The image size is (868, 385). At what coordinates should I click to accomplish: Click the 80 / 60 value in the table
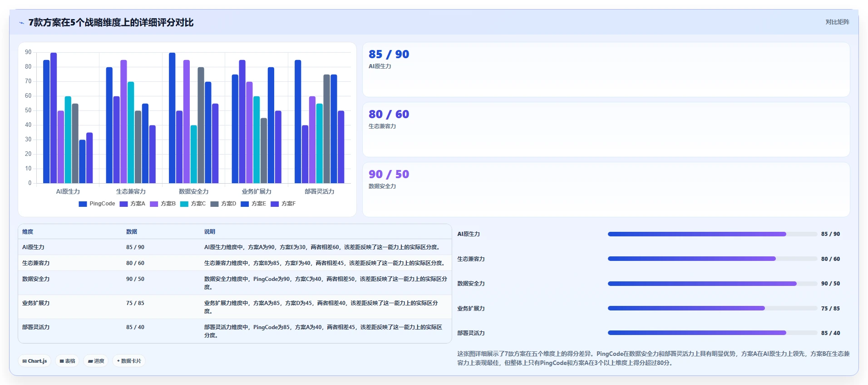[135, 263]
